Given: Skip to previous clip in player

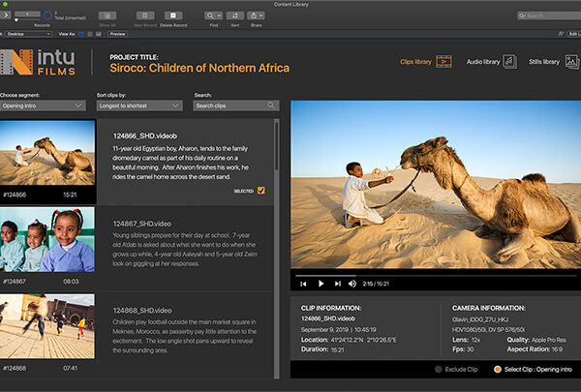Looking at the screenshot, I should pos(303,284).
